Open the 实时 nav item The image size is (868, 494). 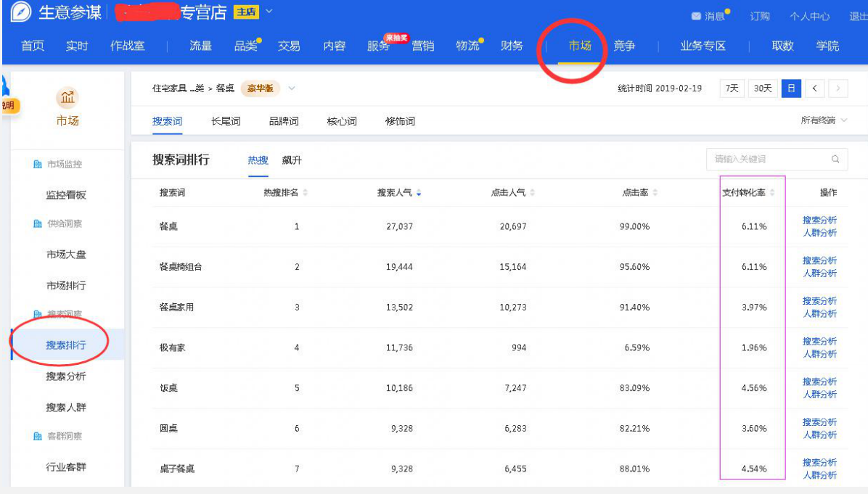tap(77, 46)
